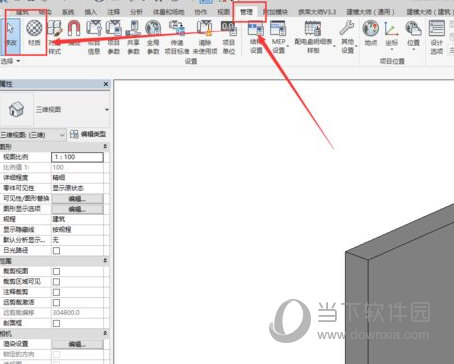
Task: Open 结构设置 (Structural Settings)
Action: tap(256, 37)
